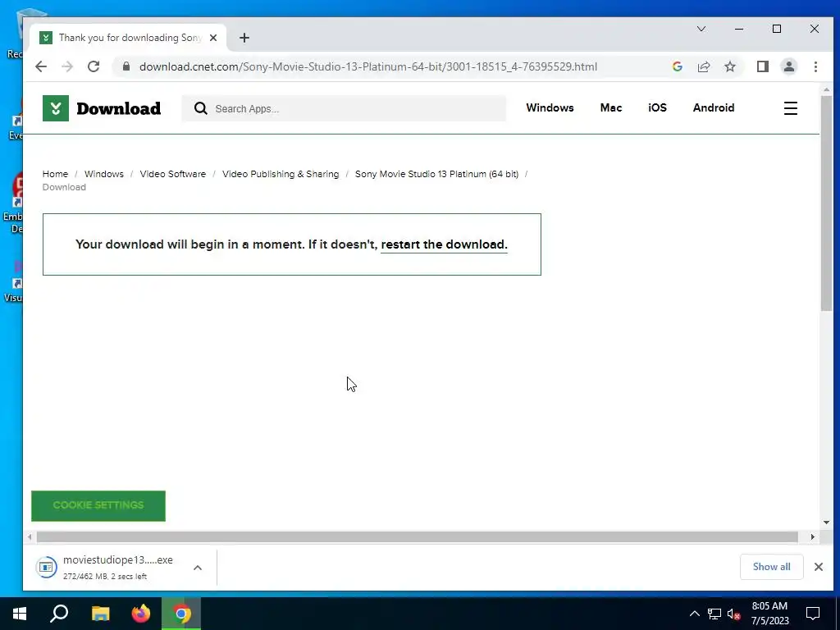Click the scroll right arrow
This screenshot has height=630, width=840.
(812, 536)
